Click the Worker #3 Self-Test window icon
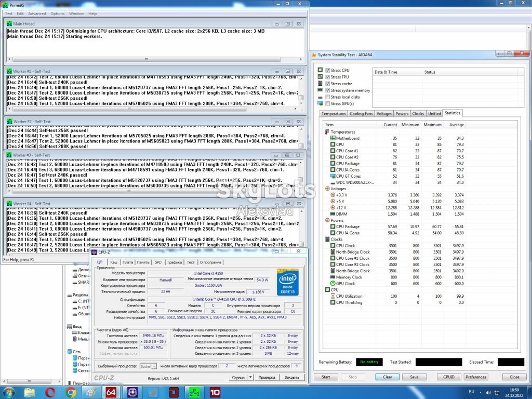The image size is (532, 399). pos(9,155)
